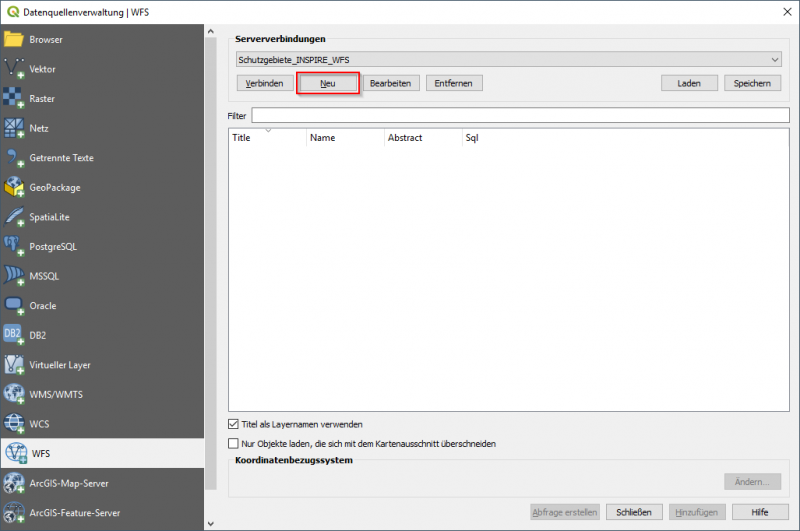Enable Nur Objekte laden Kartenausschnitt option
Viewport: 800px width, 531px height.
tap(233, 443)
